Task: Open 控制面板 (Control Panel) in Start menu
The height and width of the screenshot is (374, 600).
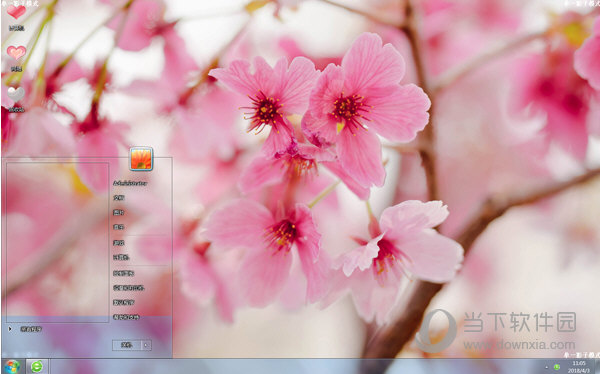Action: click(123, 273)
